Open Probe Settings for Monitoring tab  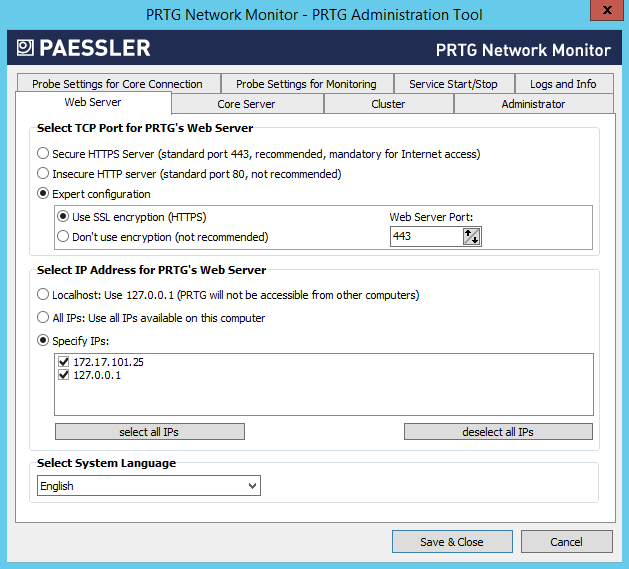coord(306,84)
